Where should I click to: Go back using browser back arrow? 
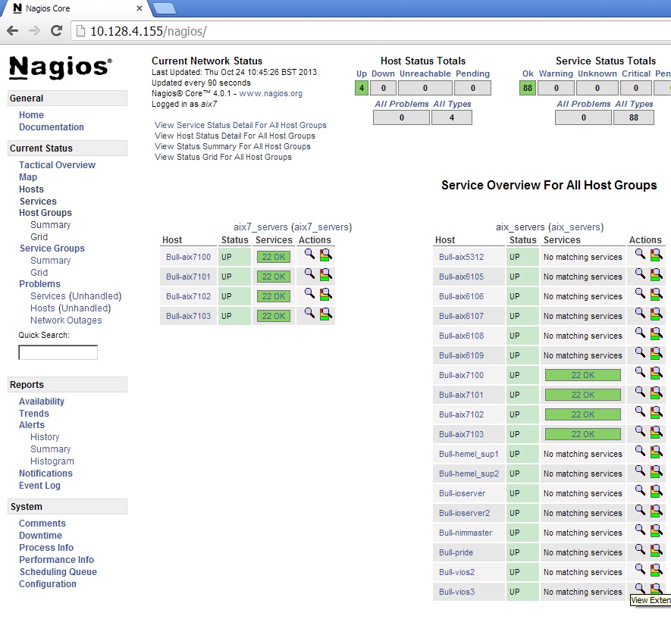point(13,31)
